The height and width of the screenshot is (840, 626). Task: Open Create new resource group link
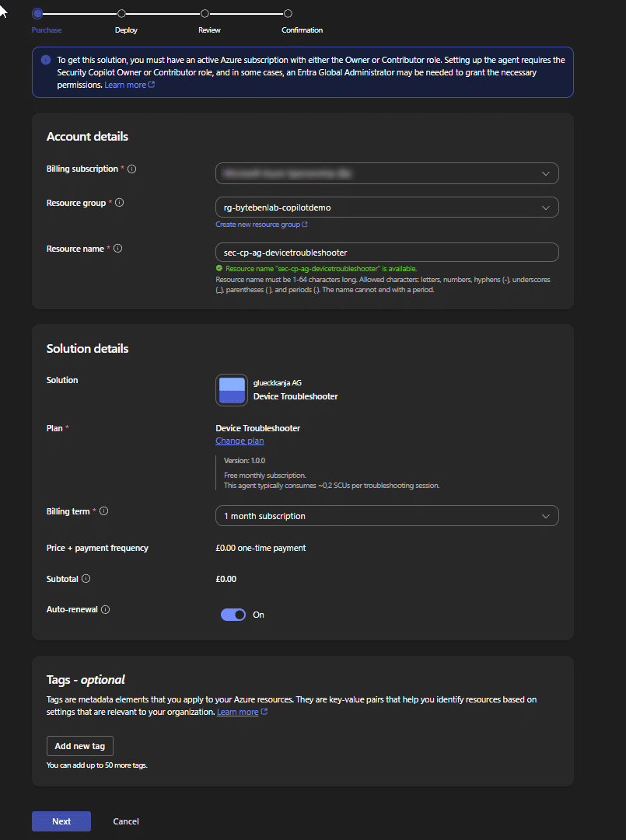pyautogui.click(x=261, y=225)
